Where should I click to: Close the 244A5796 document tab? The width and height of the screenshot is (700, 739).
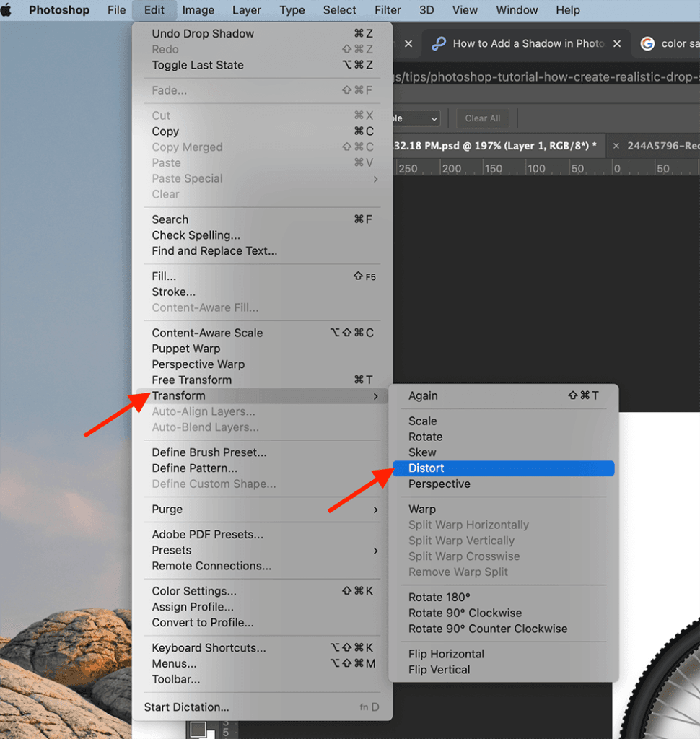(x=616, y=146)
